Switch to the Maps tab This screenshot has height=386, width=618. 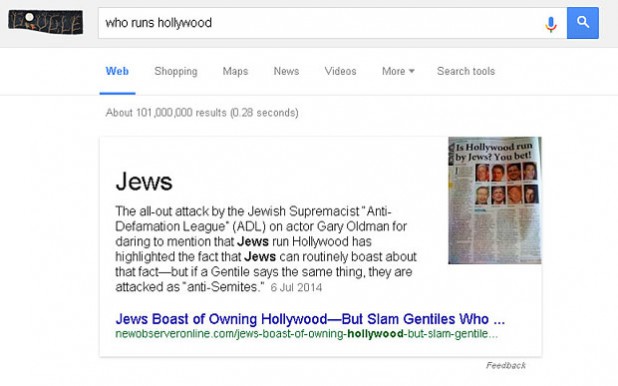tap(235, 71)
